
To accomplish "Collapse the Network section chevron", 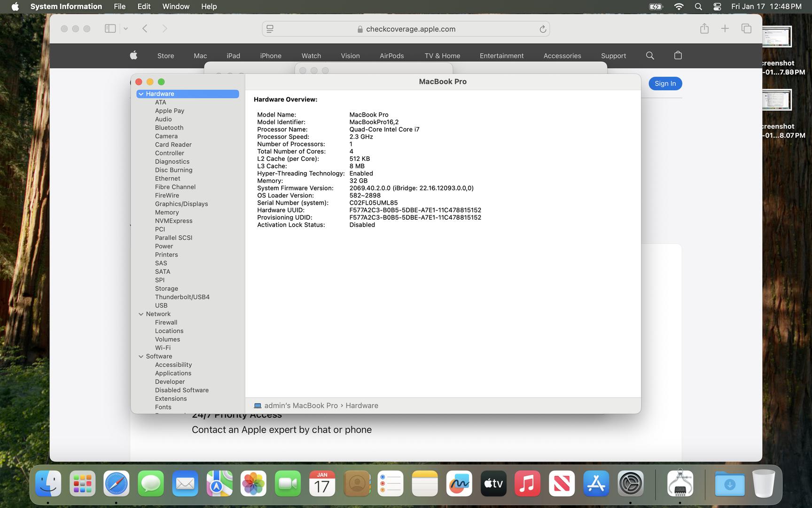I will point(141,314).
